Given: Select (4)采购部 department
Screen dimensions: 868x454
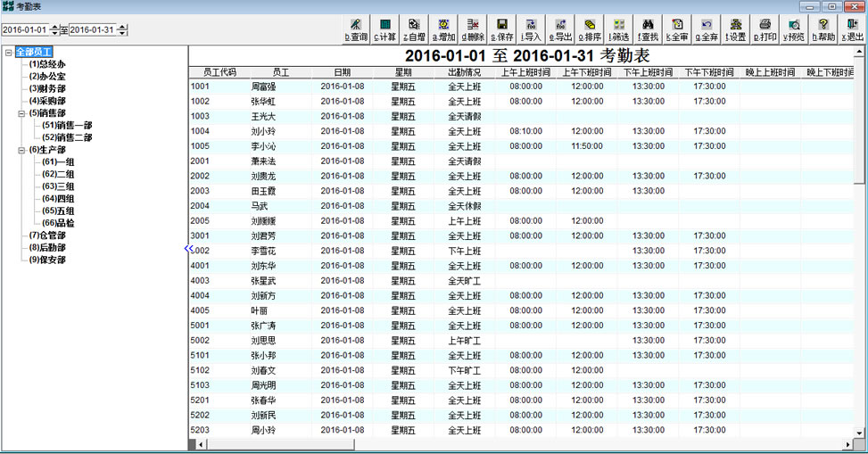Looking at the screenshot, I should [47, 101].
